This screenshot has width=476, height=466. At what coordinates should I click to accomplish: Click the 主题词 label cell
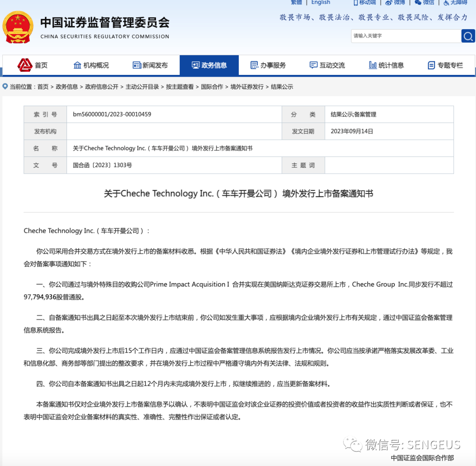pos(303,165)
